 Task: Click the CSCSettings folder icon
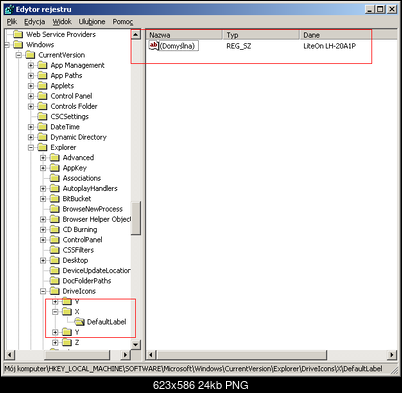(x=42, y=117)
